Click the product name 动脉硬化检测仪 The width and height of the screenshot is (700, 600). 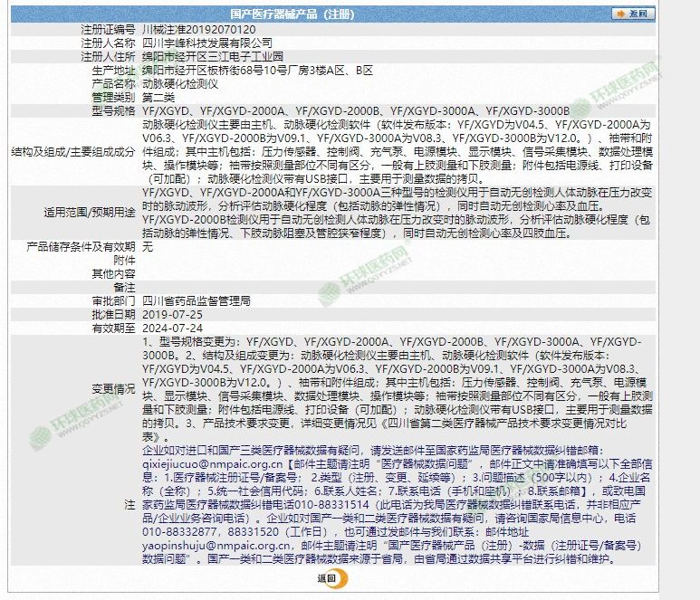175,82
